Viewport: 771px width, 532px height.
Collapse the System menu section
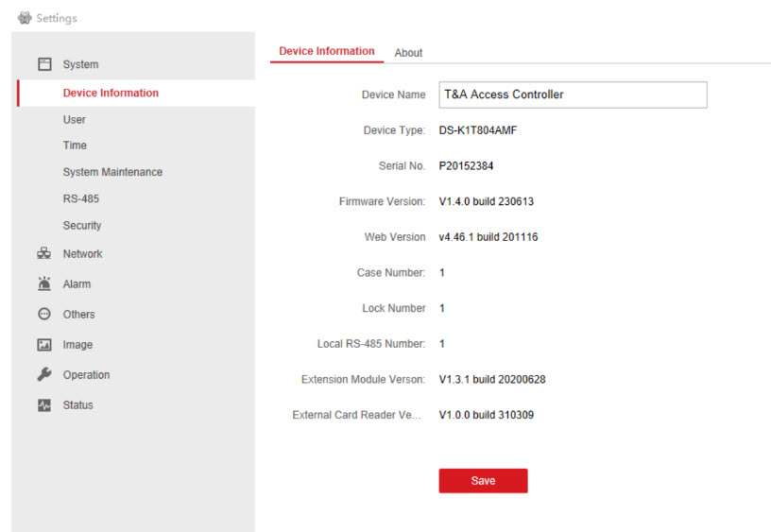click(80, 65)
